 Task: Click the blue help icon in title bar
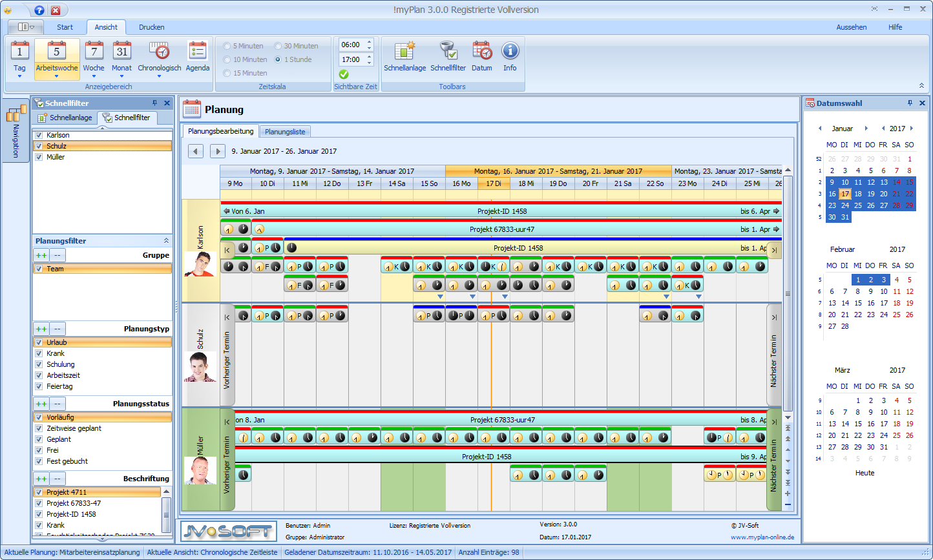coord(39,10)
